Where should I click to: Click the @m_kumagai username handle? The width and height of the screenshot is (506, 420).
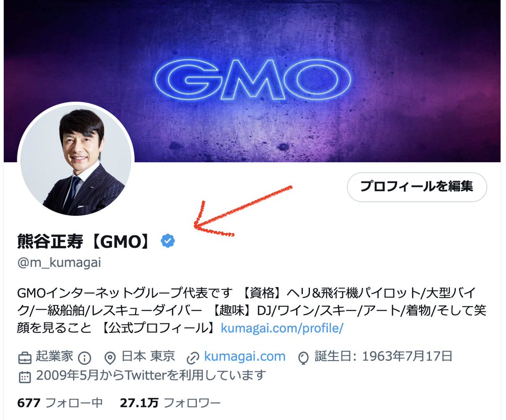click(x=59, y=263)
